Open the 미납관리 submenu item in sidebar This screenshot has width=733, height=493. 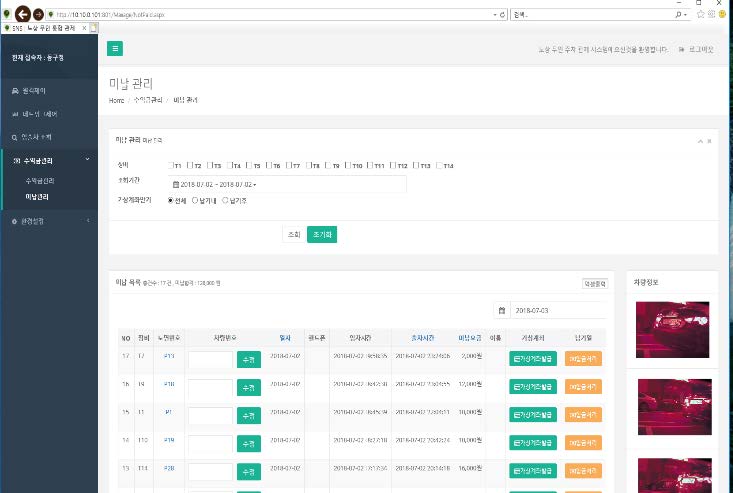point(40,197)
